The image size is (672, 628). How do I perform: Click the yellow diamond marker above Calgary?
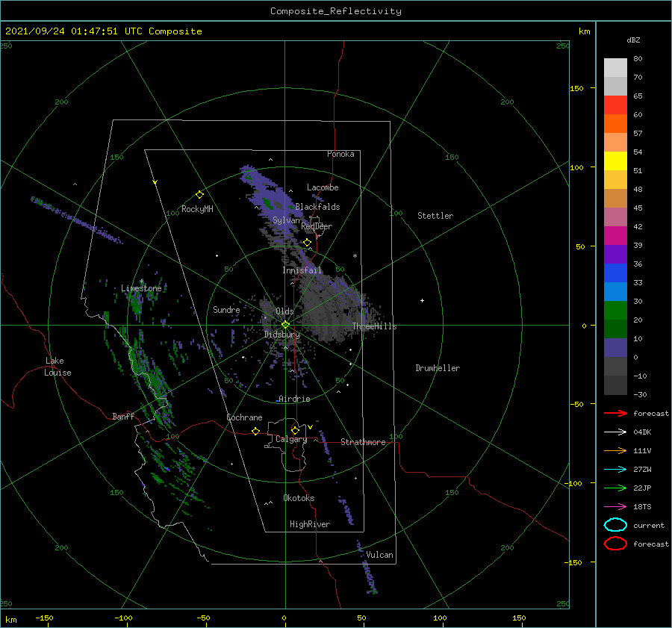(x=295, y=430)
